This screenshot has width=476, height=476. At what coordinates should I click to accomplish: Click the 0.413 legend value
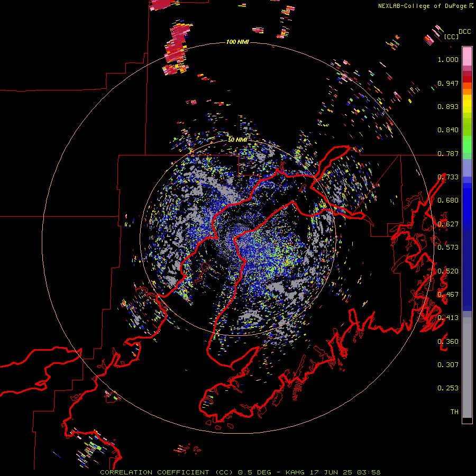click(448, 318)
